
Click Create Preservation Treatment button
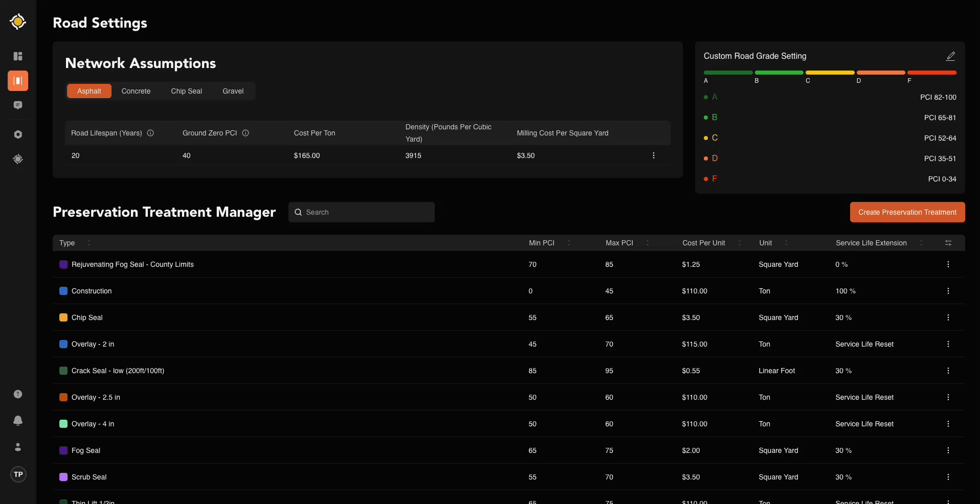[x=907, y=212]
